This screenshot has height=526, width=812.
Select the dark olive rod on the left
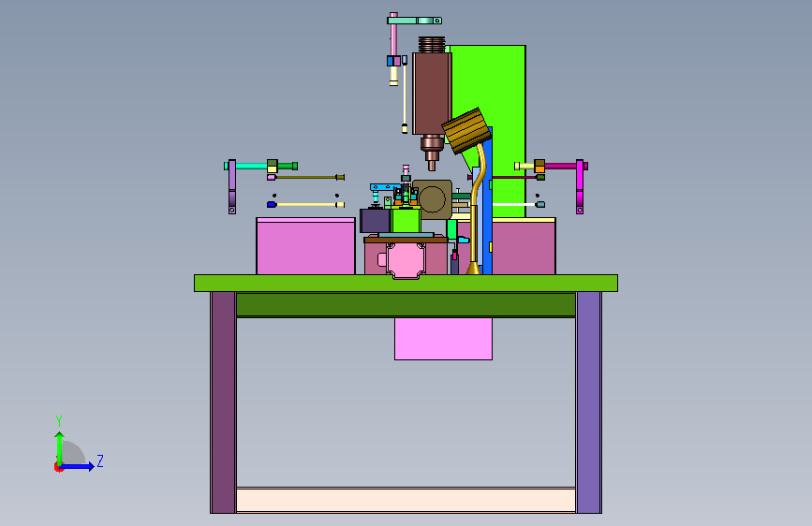pyautogui.click(x=306, y=177)
